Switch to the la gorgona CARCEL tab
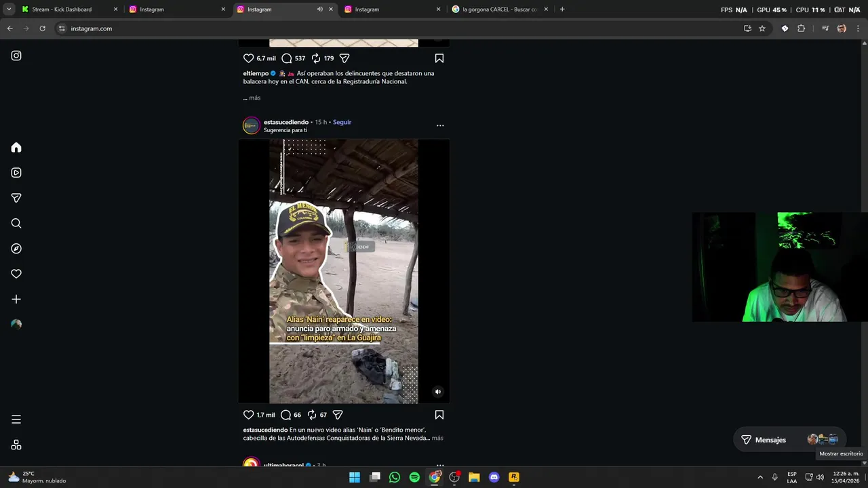The image size is (868, 488). [x=500, y=9]
